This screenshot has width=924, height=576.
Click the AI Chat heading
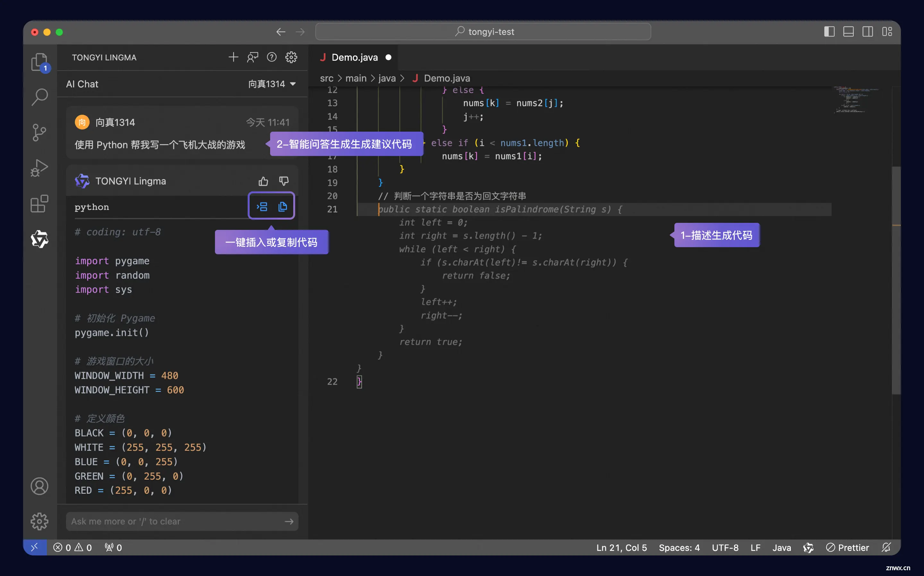pos(82,84)
